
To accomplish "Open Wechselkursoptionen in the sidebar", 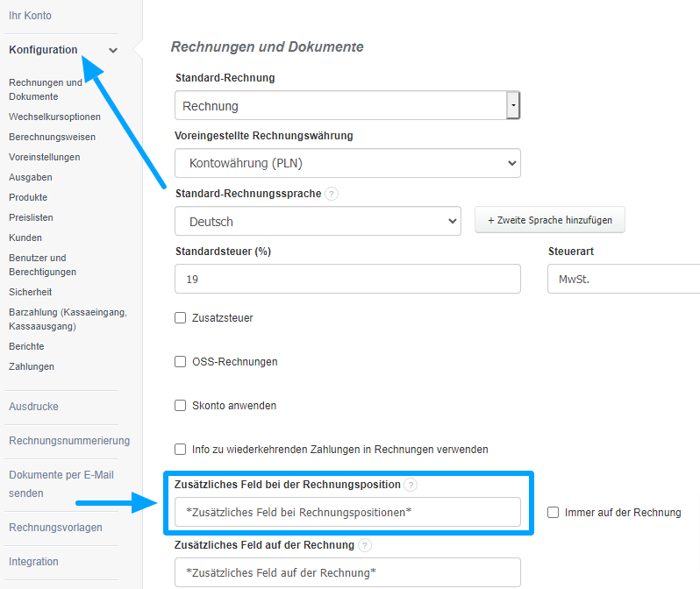I will tap(54, 117).
